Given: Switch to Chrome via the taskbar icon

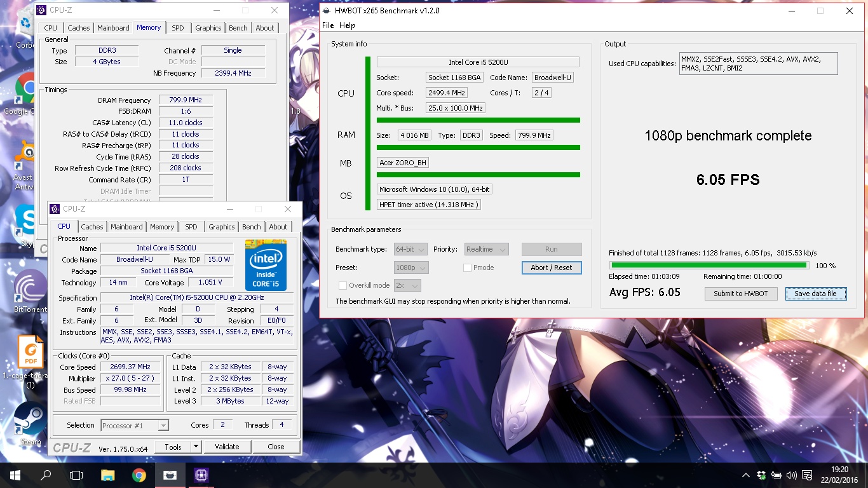Looking at the screenshot, I should (x=139, y=475).
